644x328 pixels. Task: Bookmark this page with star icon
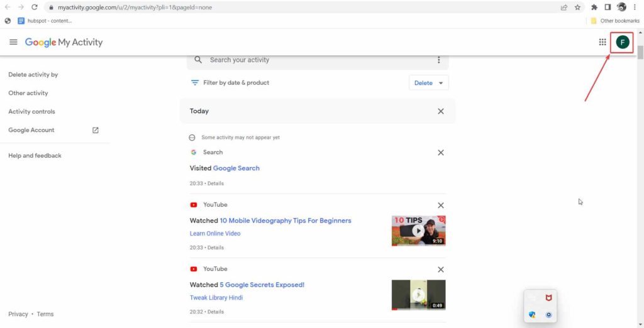(577, 7)
